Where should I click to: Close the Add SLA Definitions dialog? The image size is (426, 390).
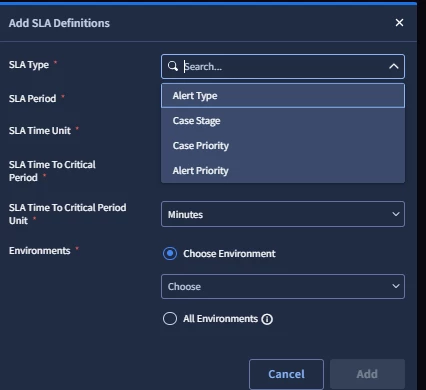pos(399,23)
